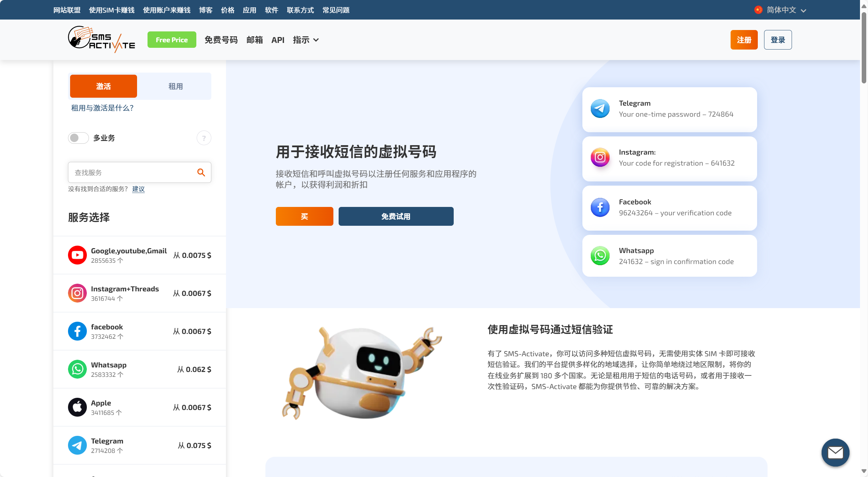This screenshot has height=477, width=868.
Task: Click the Telegram icon in message card
Action: coord(600,109)
